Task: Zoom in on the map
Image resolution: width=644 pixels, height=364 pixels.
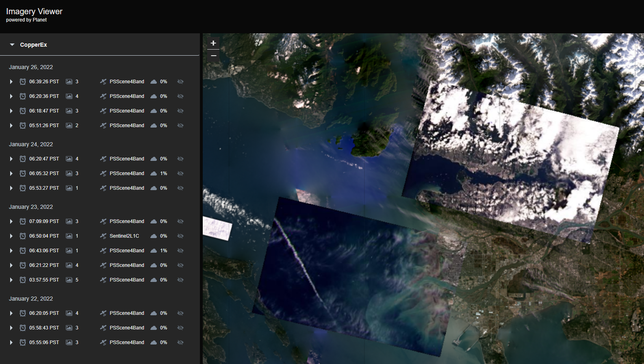Action: pyautogui.click(x=213, y=43)
